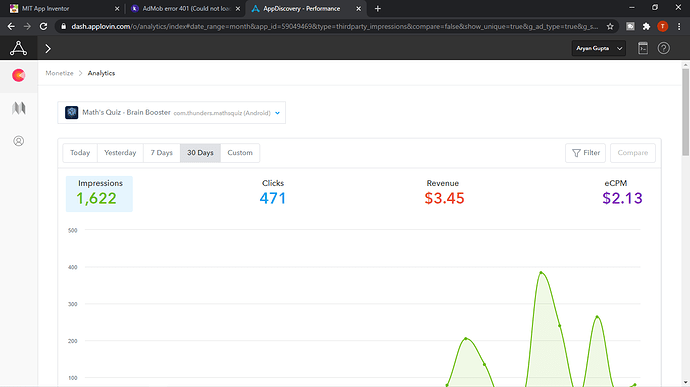
Task: Go back in browser history
Action: pos(11,26)
